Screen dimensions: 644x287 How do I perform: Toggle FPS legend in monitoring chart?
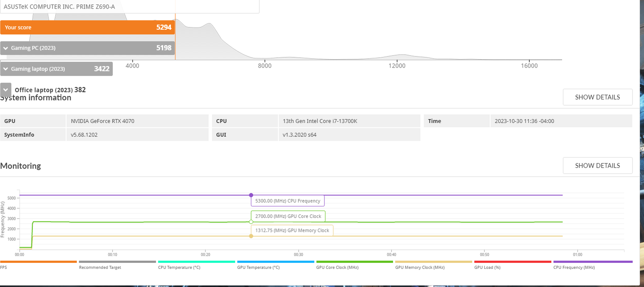point(39,265)
